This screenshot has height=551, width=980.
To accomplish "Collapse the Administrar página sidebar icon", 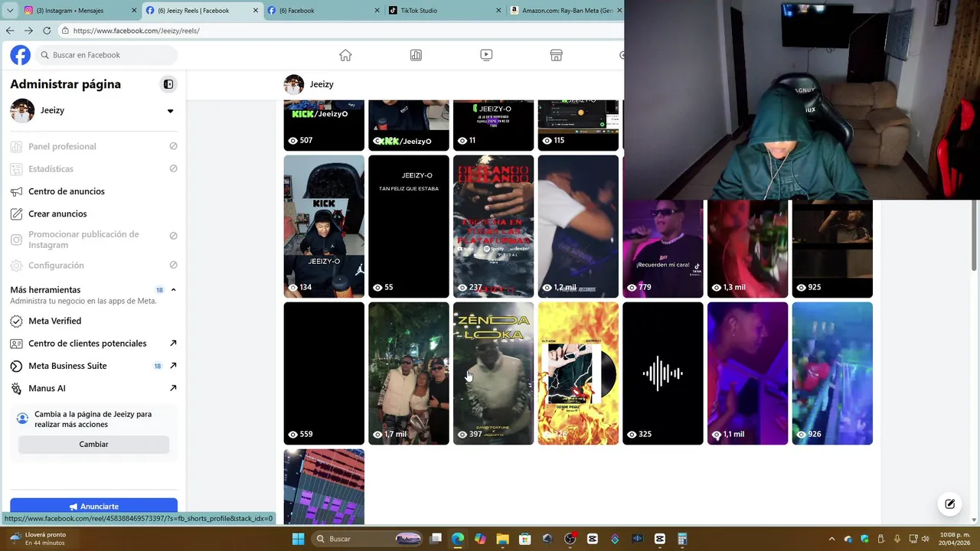I will 168,84.
